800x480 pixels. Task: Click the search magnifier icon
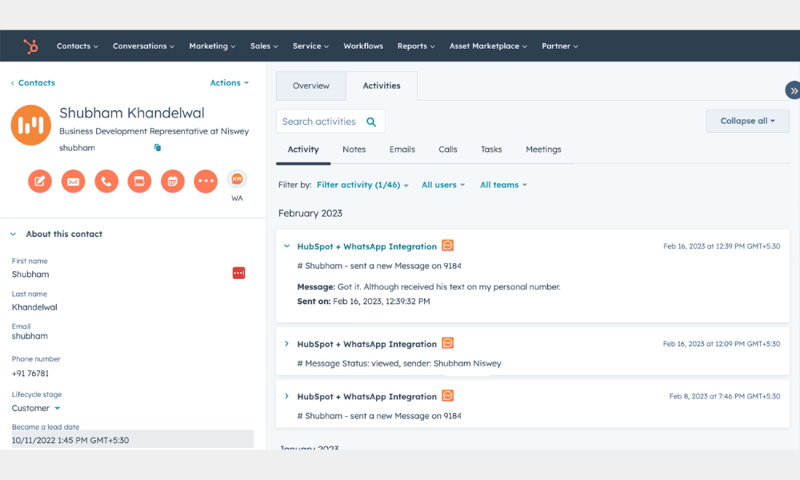[x=371, y=122]
